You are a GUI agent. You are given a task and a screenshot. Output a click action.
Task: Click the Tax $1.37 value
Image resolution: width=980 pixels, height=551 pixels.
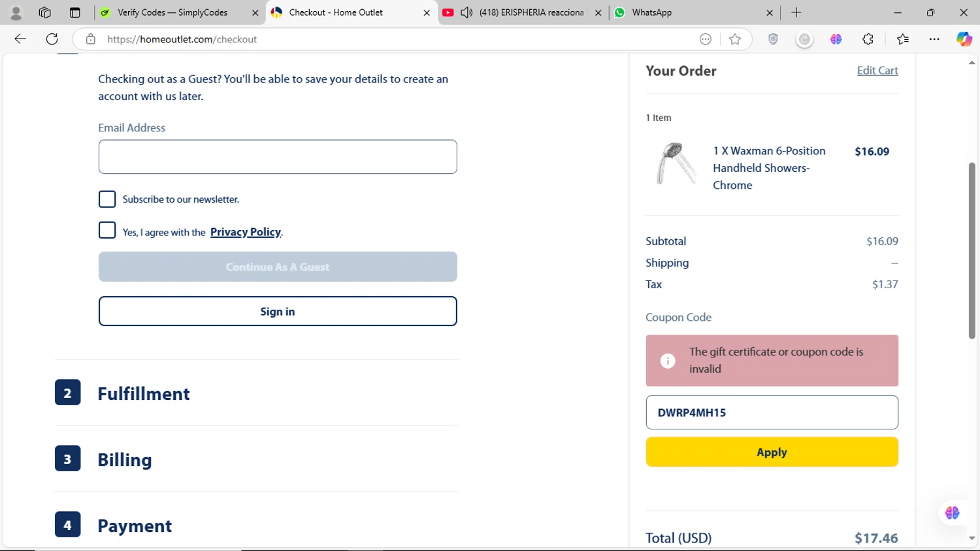tap(885, 284)
